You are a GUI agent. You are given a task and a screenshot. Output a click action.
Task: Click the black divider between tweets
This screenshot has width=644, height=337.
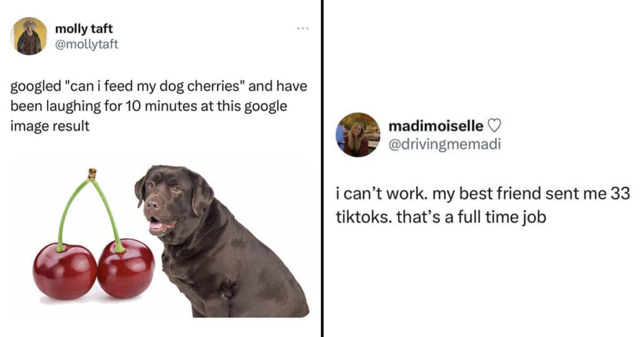pos(322,168)
